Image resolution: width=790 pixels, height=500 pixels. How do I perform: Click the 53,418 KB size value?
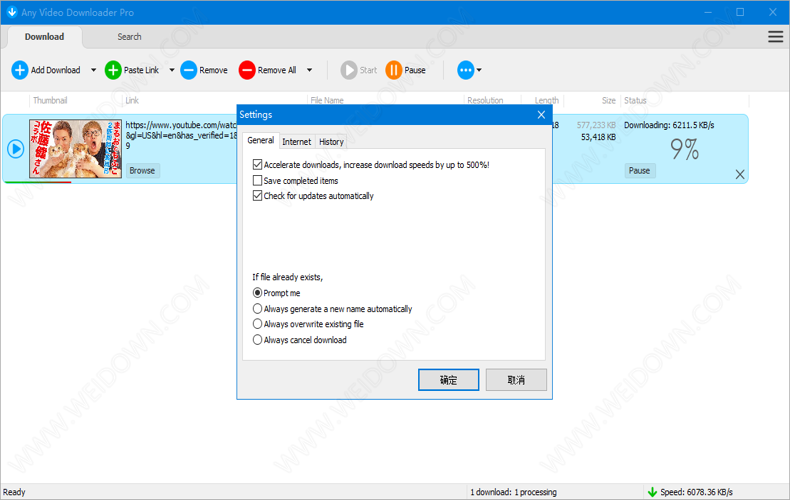(x=598, y=137)
